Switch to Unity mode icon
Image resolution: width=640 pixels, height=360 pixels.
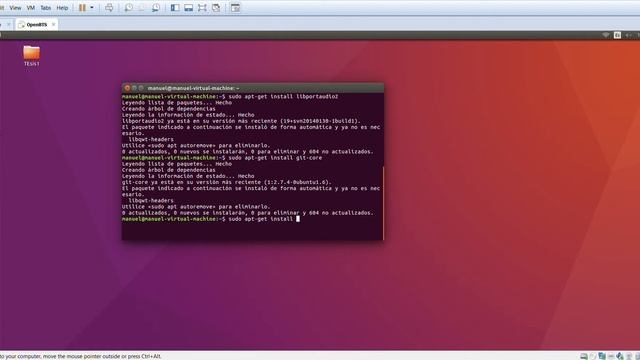point(216,8)
